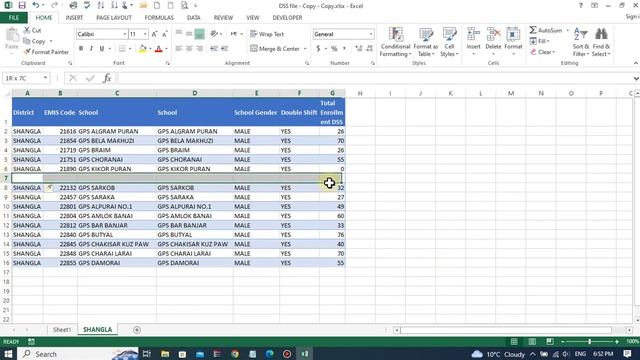640x360 pixels.
Task: Click the Clear button in Editing group
Action: pyautogui.click(x=542, y=52)
